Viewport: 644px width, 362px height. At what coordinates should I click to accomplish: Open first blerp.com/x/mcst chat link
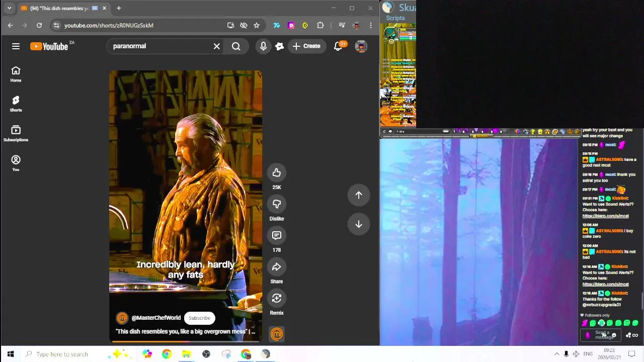point(605,216)
